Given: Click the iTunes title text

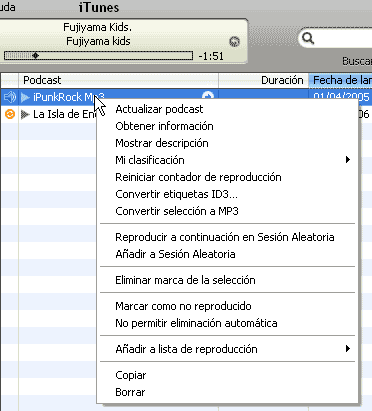Looking at the screenshot, I should coord(99,7).
